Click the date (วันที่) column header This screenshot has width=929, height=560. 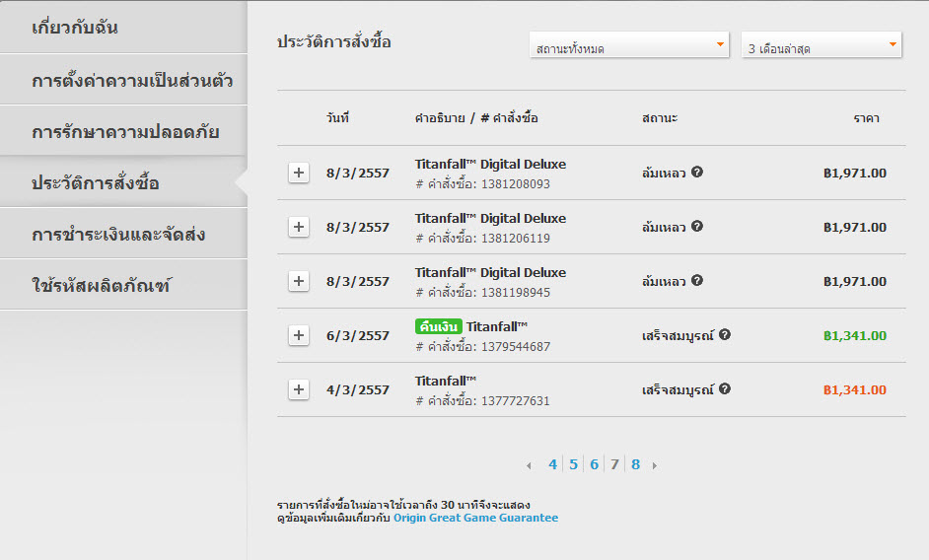337,118
